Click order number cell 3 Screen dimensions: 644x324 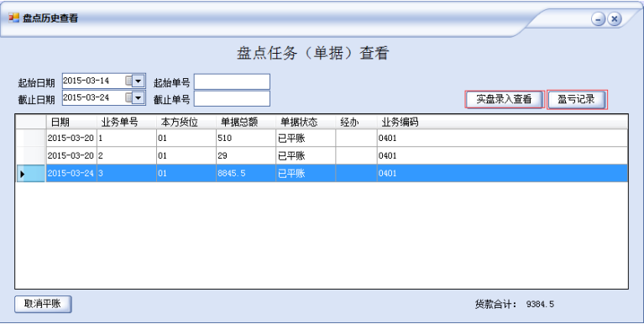coord(127,173)
